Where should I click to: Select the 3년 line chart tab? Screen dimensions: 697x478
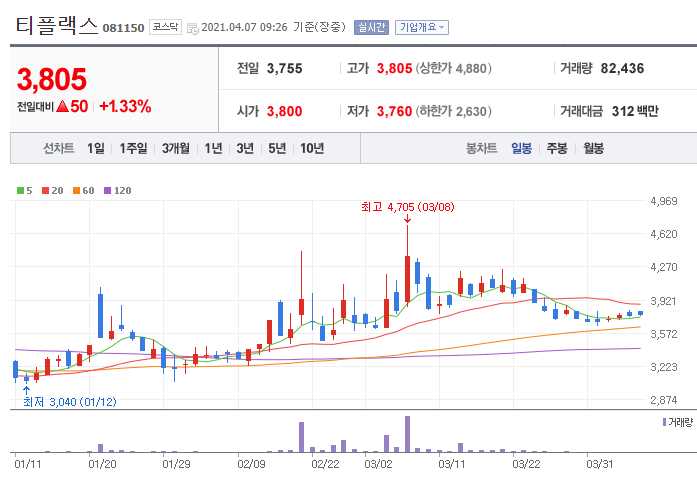pyautogui.click(x=245, y=148)
